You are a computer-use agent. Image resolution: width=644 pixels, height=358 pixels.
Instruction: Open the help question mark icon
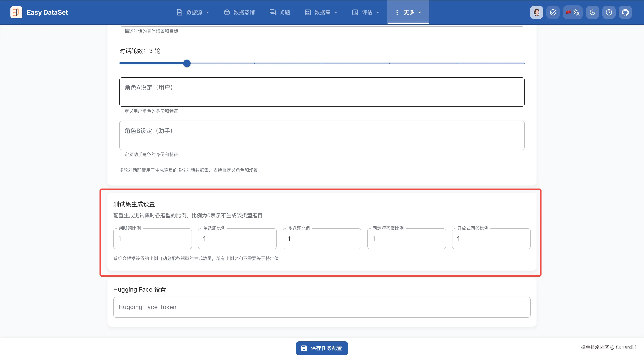pos(609,12)
